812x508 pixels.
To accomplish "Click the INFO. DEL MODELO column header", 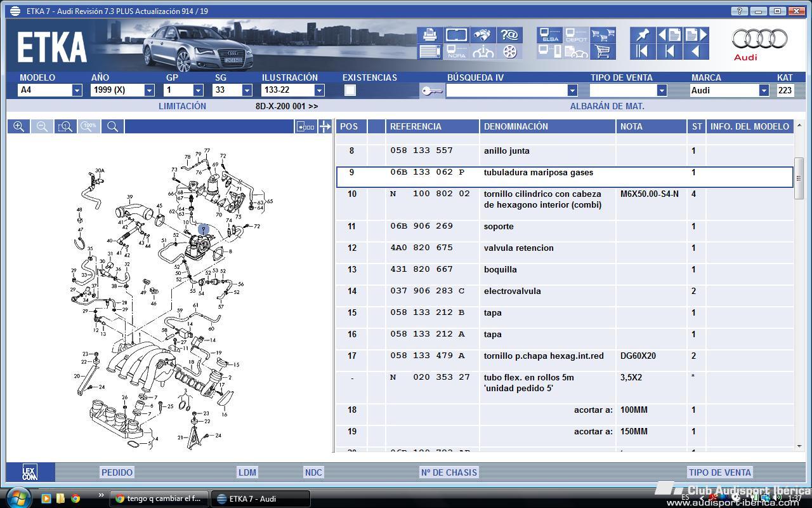I will 750,126.
